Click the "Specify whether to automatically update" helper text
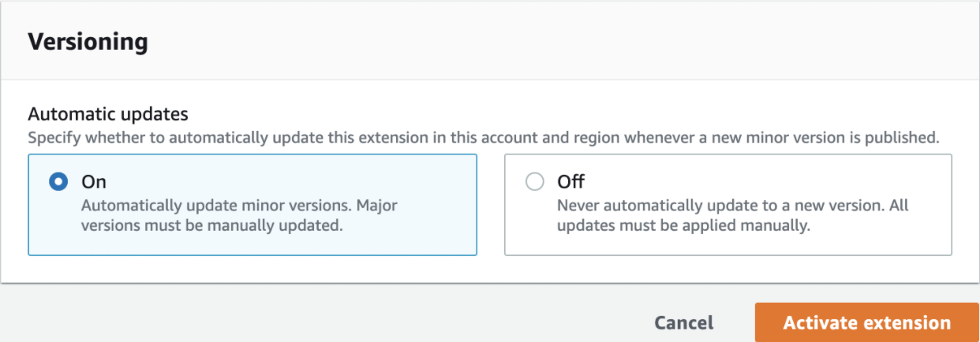This screenshot has width=980, height=342. (484, 137)
